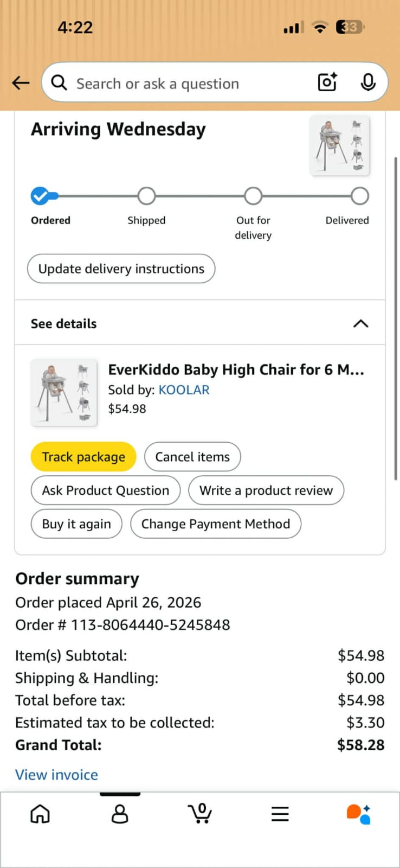400x868 pixels.
Task: Open the account profile icon
Action: click(120, 814)
